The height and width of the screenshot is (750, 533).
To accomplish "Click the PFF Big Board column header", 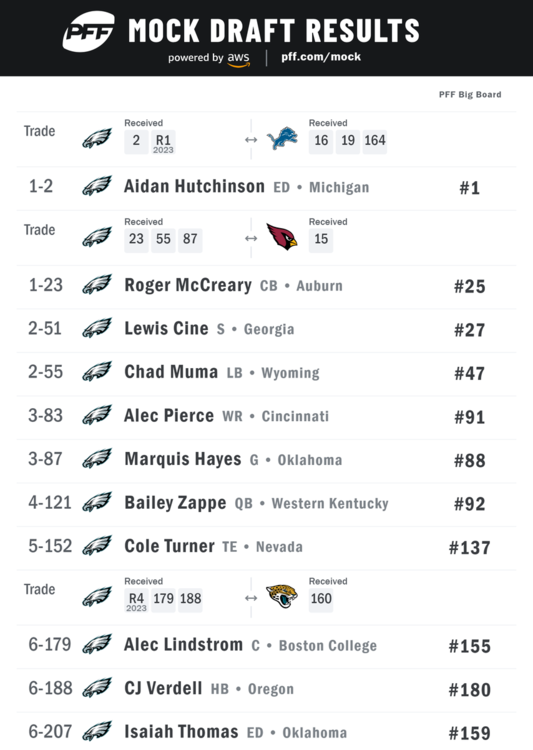I will pos(470,95).
